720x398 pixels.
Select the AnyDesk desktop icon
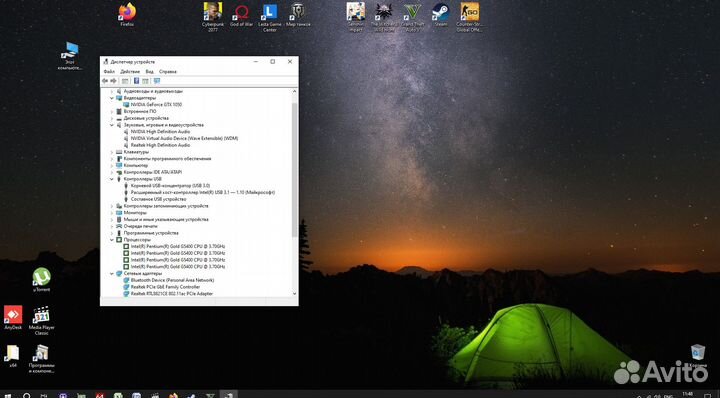click(x=13, y=318)
